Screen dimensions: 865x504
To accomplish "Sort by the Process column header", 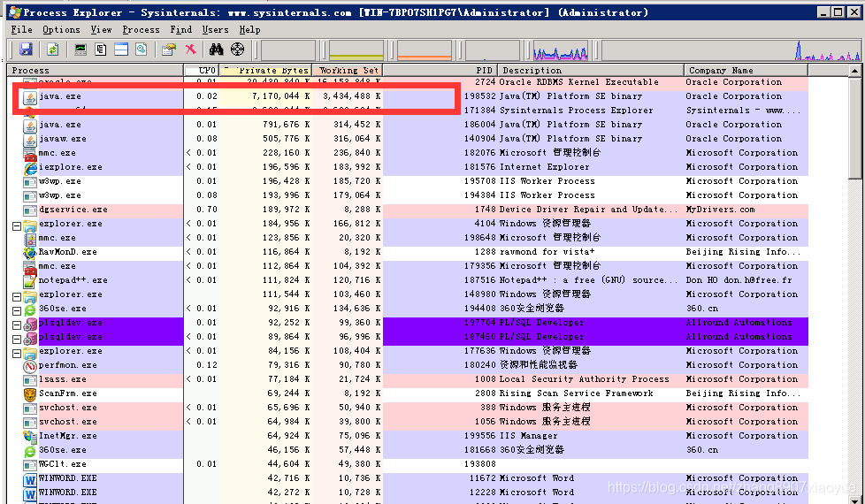I will (95, 70).
